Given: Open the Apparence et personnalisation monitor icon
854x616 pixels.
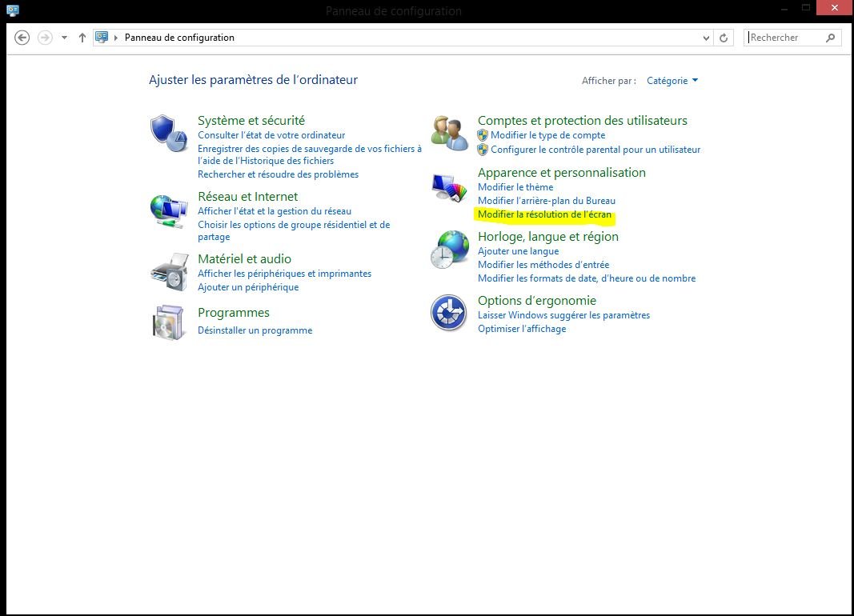Looking at the screenshot, I should pos(449,188).
